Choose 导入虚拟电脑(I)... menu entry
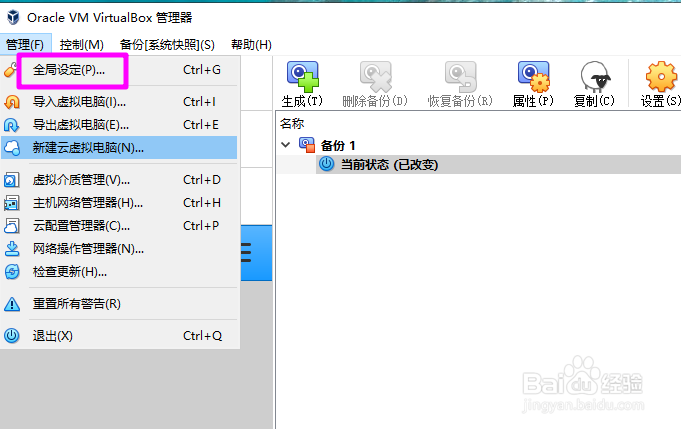This screenshot has width=681, height=429. tap(119, 102)
